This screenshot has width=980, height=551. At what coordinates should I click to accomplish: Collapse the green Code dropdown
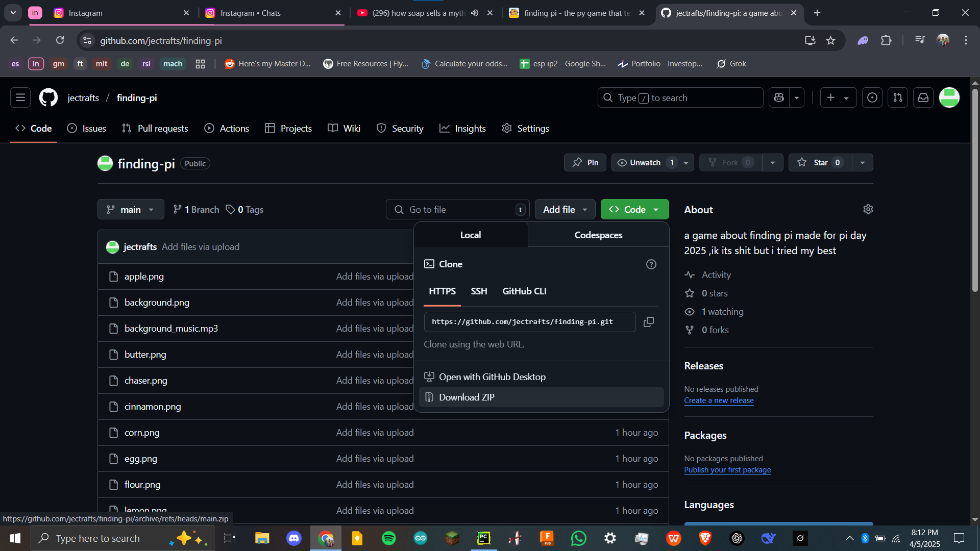(x=634, y=209)
